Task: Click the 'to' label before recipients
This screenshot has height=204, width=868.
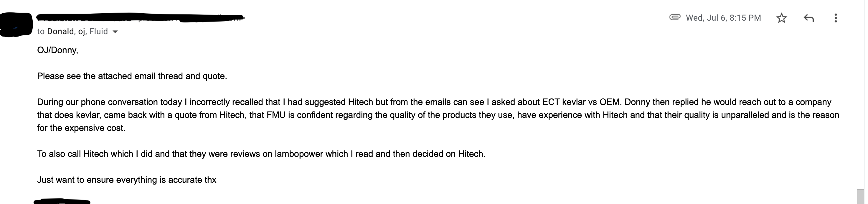Action: pos(41,32)
